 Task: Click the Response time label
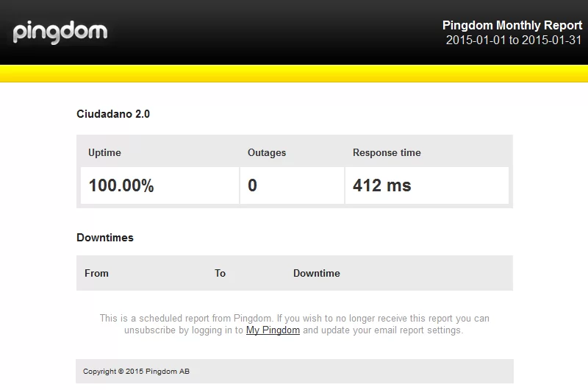pyautogui.click(x=387, y=152)
